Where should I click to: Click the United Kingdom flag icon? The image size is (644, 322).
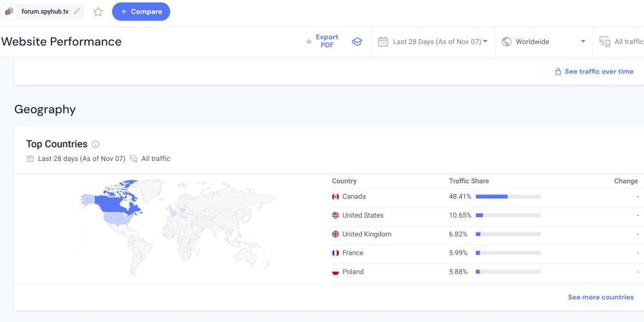[336, 234]
